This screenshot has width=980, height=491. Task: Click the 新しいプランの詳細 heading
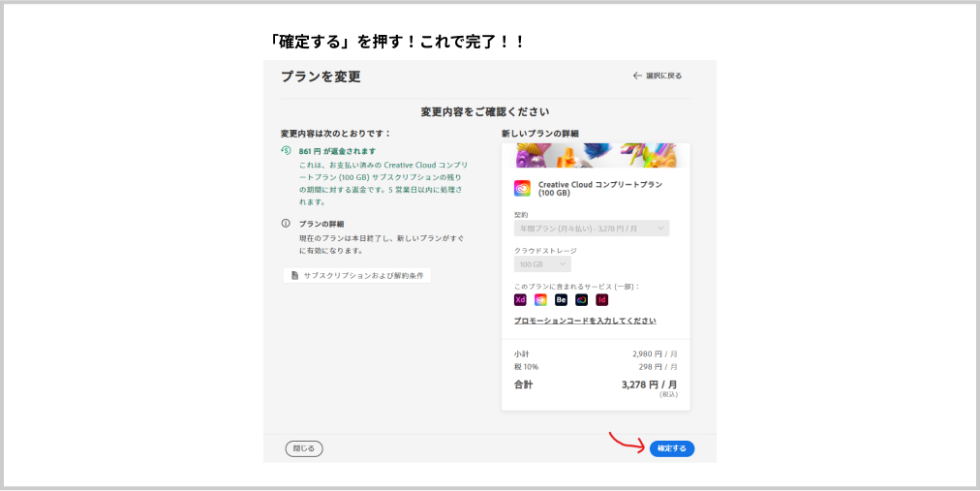[540, 134]
